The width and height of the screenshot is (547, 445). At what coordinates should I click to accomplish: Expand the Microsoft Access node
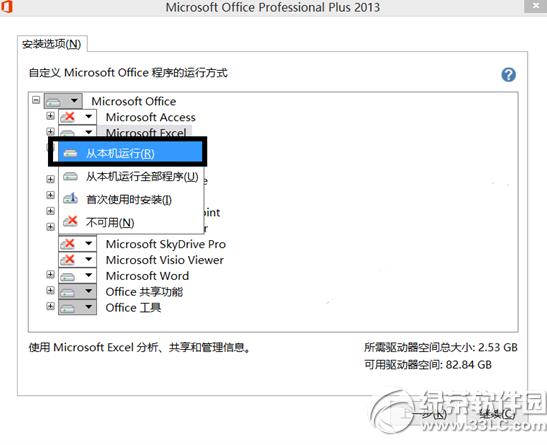[50, 116]
